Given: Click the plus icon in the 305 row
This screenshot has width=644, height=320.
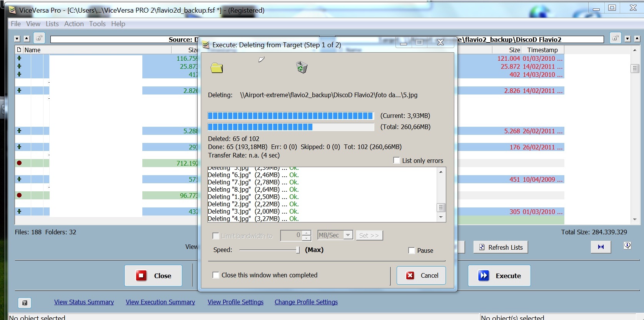Looking at the screenshot, I should [x=19, y=212].
